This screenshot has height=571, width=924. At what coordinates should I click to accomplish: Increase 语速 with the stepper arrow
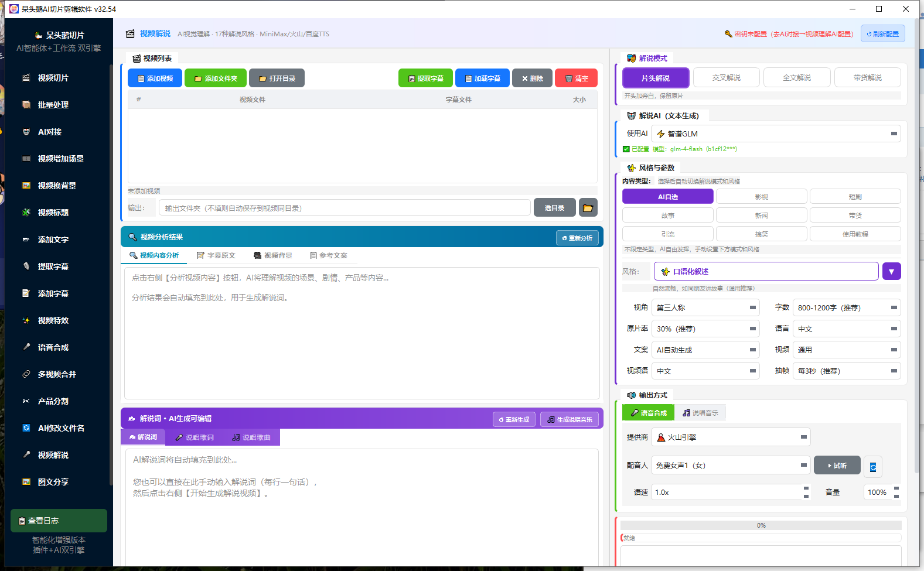point(806,488)
